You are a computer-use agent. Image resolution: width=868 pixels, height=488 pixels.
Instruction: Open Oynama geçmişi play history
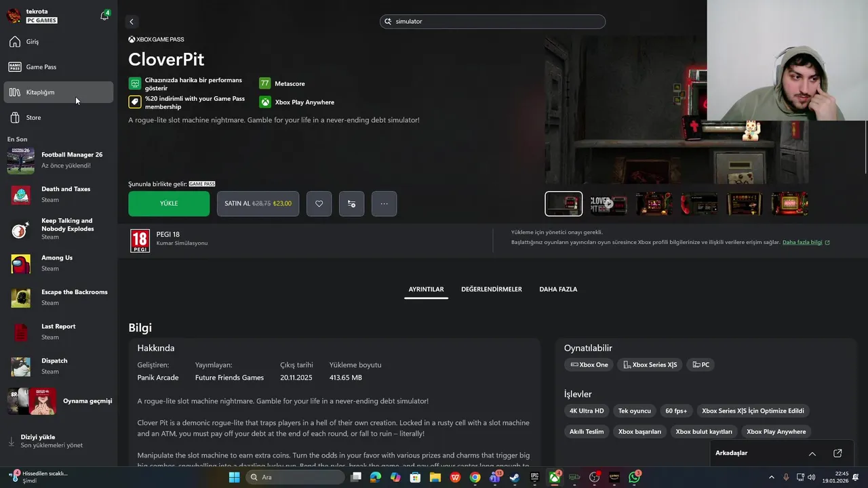click(x=58, y=401)
